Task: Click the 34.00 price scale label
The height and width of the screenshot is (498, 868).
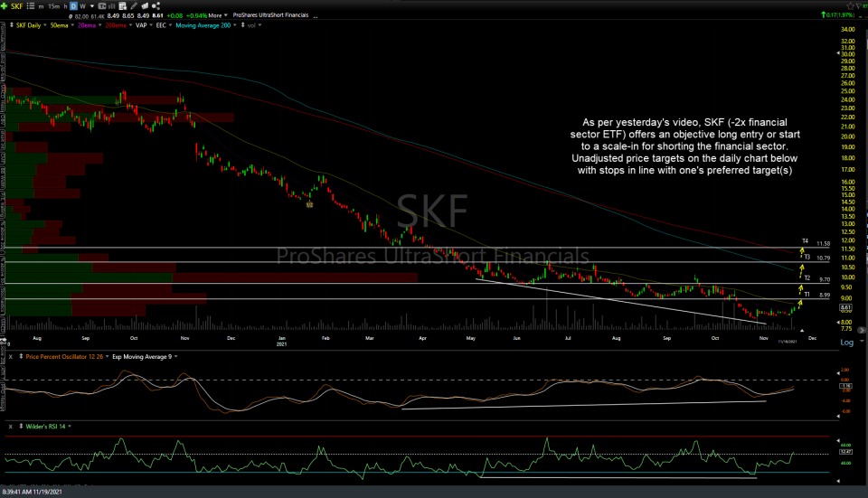Action: pyautogui.click(x=847, y=29)
